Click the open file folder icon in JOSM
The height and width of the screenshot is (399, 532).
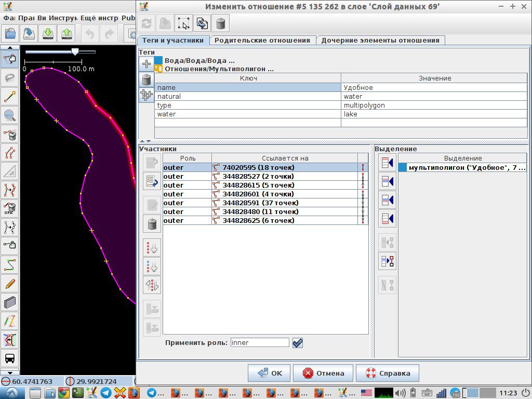10,34
